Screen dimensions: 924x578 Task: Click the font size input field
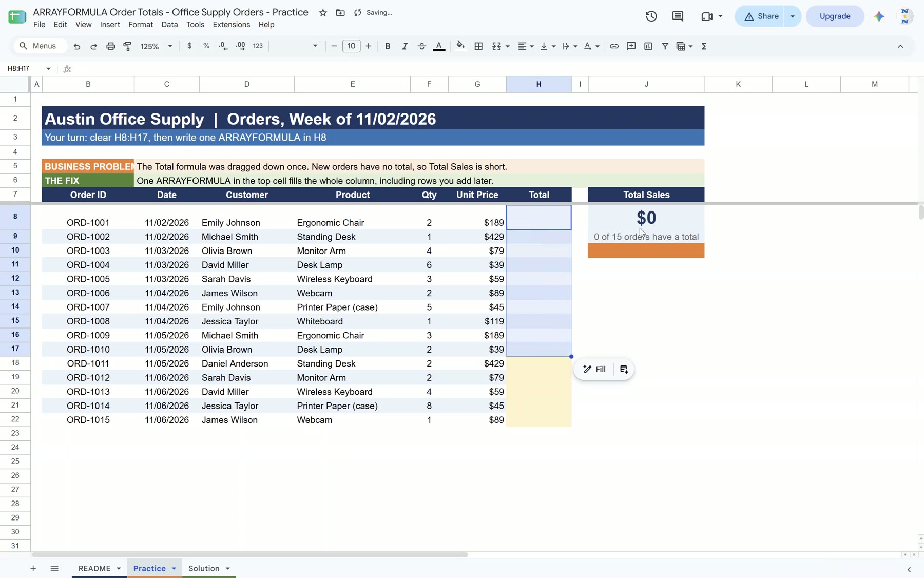[351, 46]
